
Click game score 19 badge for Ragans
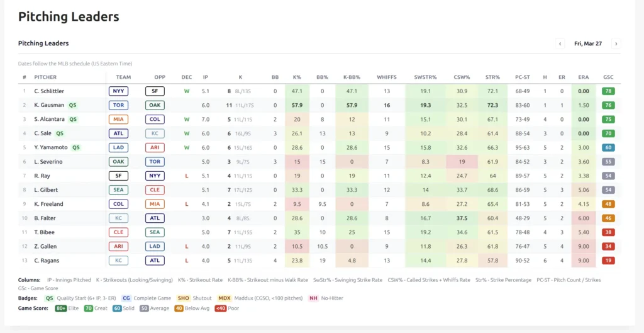coord(608,261)
